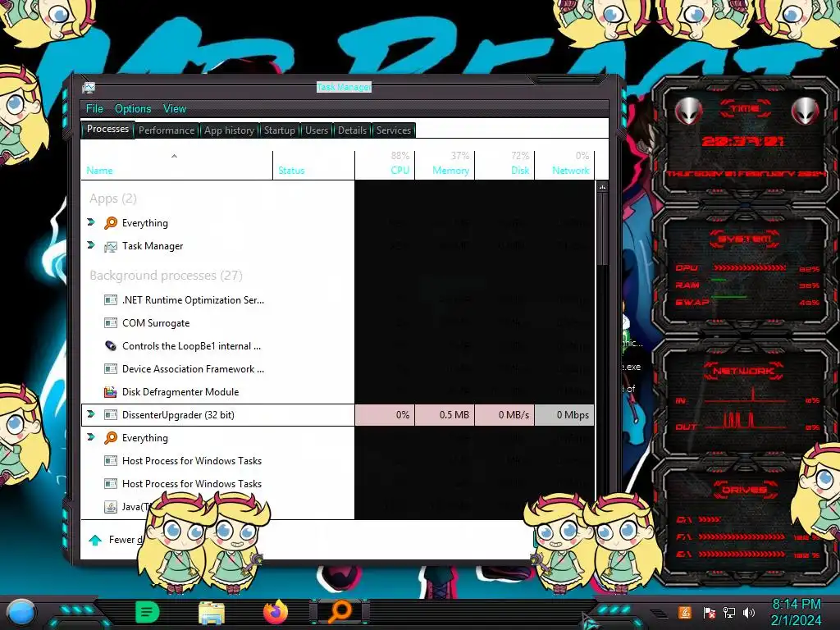The width and height of the screenshot is (840, 630).
Task: Switch to the Performance tab
Action: point(167,130)
